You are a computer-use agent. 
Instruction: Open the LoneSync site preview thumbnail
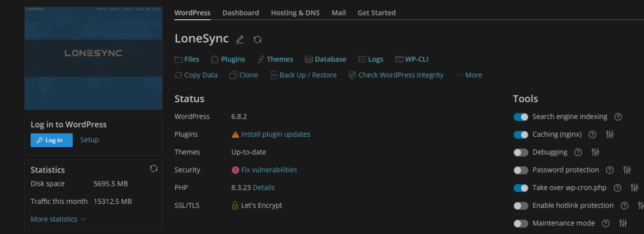tap(93, 58)
